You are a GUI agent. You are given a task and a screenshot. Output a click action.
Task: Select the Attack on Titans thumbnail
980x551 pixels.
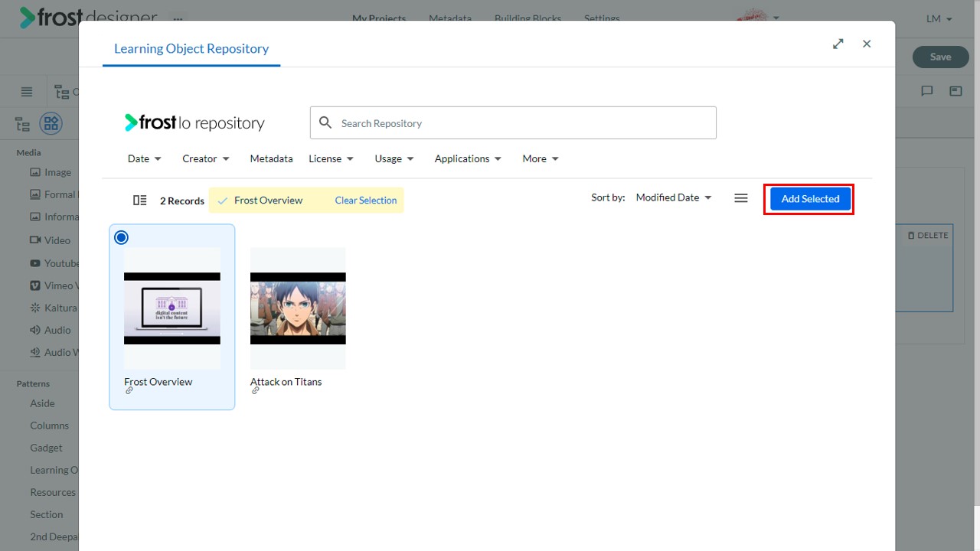coord(298,308)
